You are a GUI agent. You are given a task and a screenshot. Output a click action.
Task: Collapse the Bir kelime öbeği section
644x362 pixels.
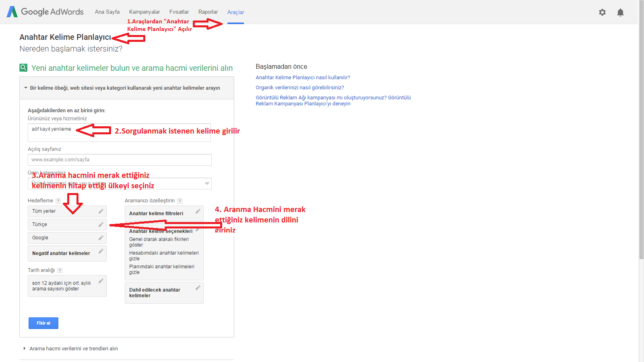[127, 88]
